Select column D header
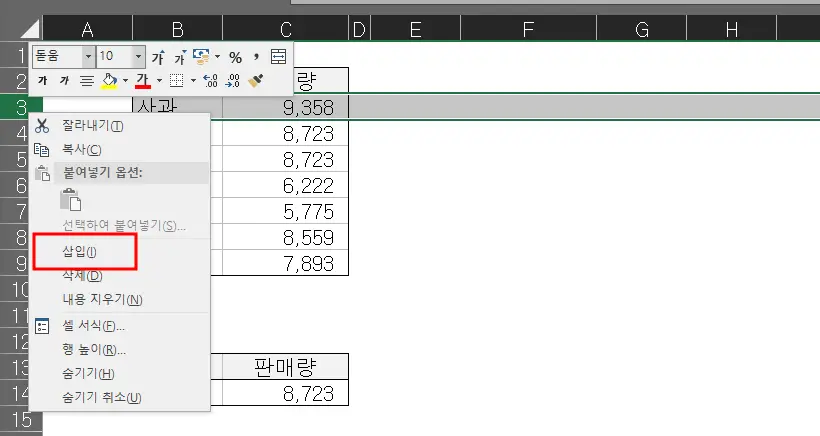This screenshot has width=820, height=436. coord(359,29)
